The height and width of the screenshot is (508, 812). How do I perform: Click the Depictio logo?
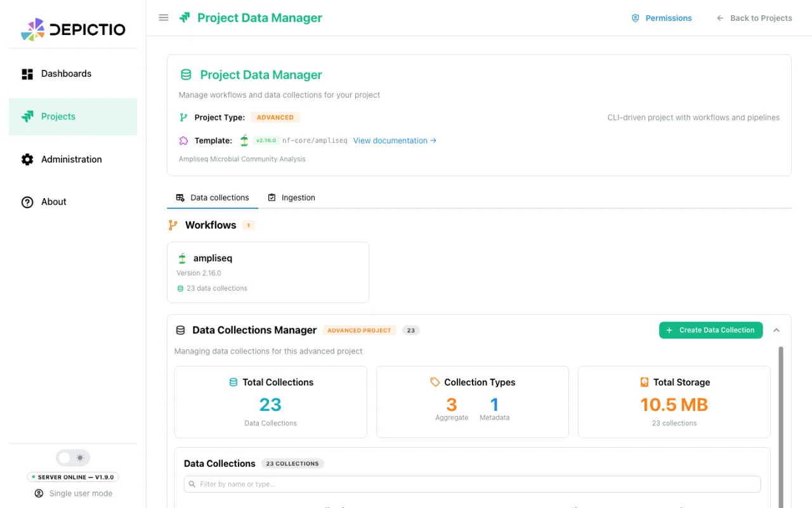click(73, 29)
